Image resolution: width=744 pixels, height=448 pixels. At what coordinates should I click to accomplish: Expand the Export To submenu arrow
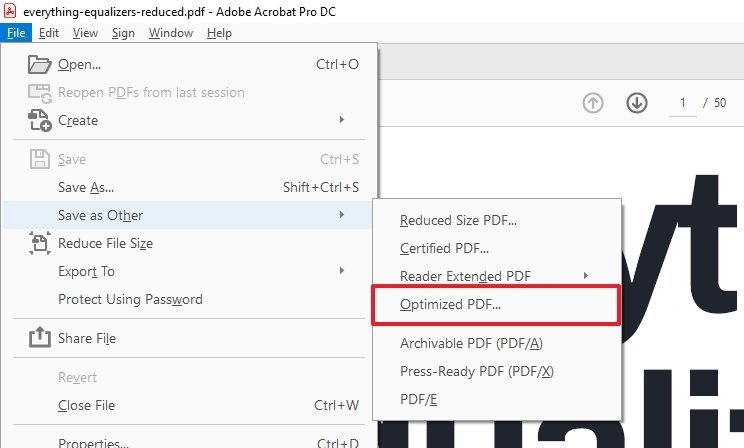click(x=342, y=271)
